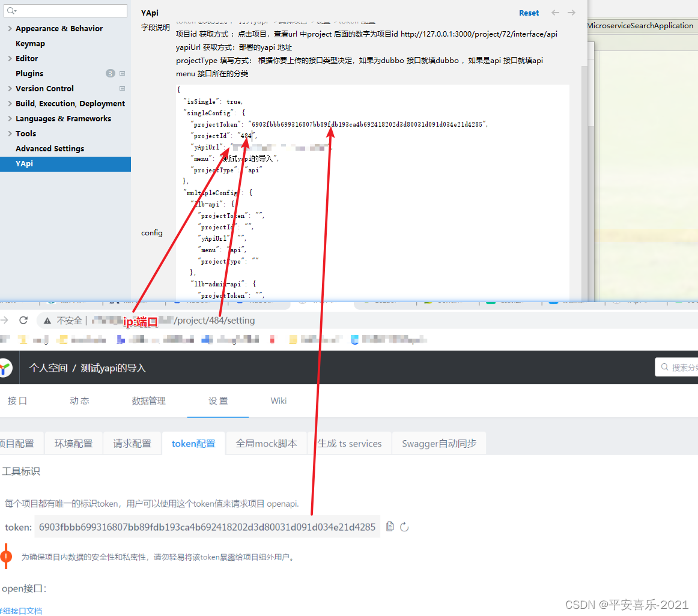Reload the page with the browser refresh icon
Image resolution: width=698 pixels, height=616 pixels.
tap(23, 320)
